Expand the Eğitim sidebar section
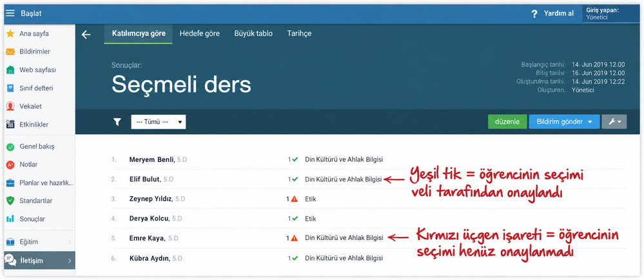This screenshot has height=280, width=644. [x=39, y=242]
